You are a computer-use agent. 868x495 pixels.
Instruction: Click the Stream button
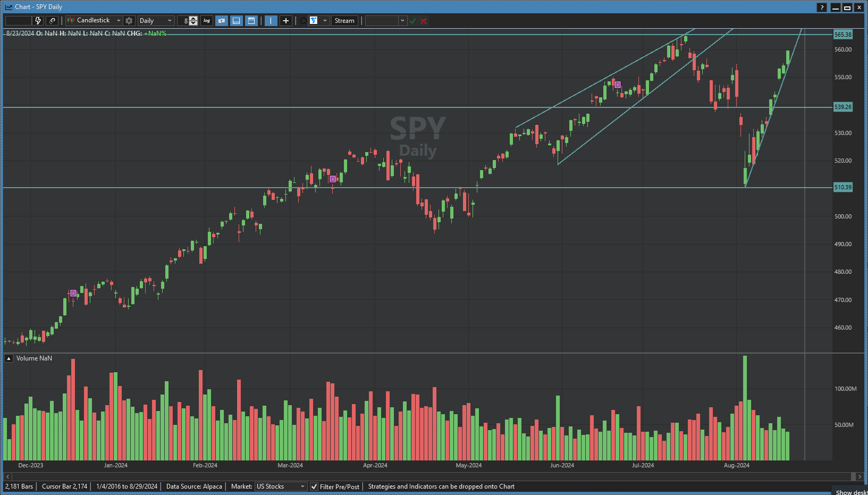344,21
